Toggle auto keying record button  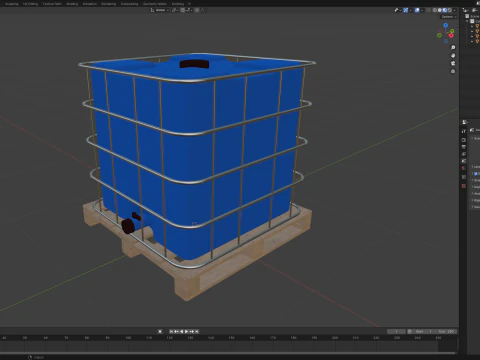point(160,331)
